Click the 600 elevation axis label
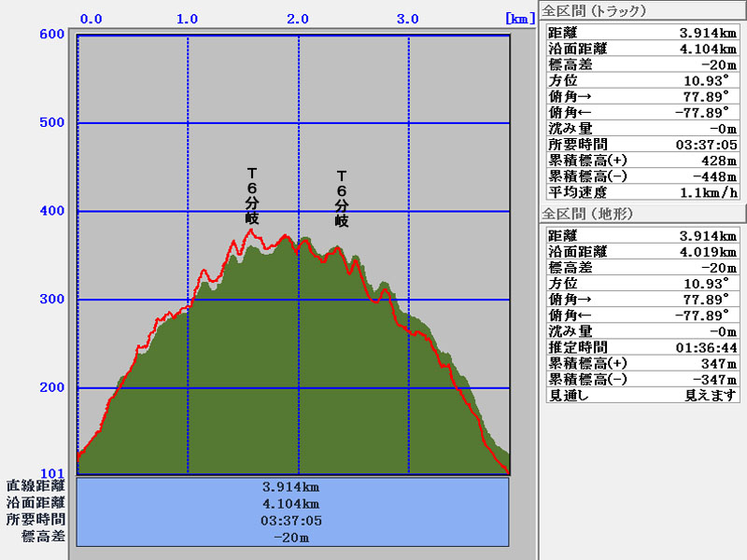The height and width of the screenshot is (560, 747). pos(51,35)
